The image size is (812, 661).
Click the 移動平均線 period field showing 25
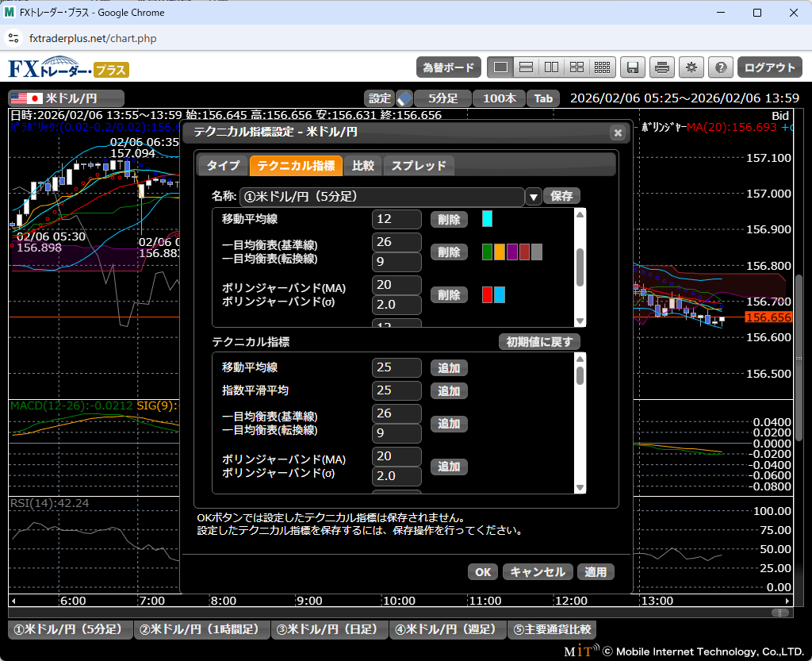396,367
